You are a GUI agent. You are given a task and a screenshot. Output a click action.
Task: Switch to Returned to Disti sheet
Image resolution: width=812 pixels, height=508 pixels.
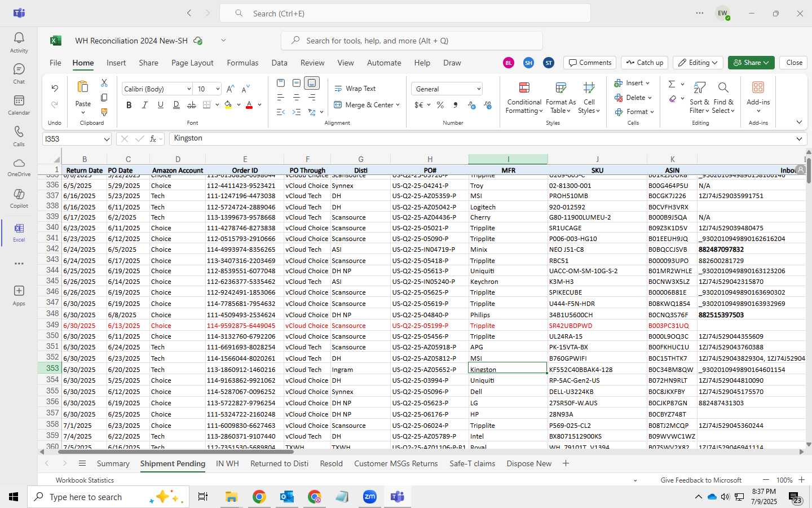click(279, 463)
